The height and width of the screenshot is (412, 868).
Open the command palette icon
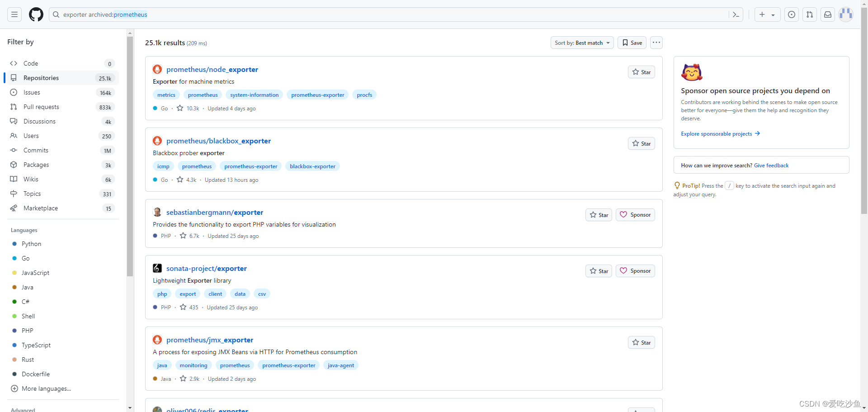tap(736, 14)
